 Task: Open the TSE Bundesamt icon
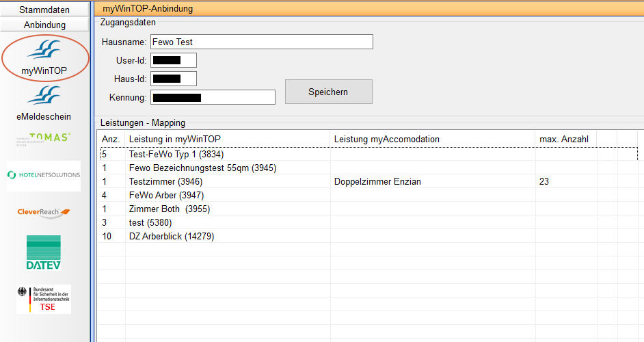(x=44, y=299)
